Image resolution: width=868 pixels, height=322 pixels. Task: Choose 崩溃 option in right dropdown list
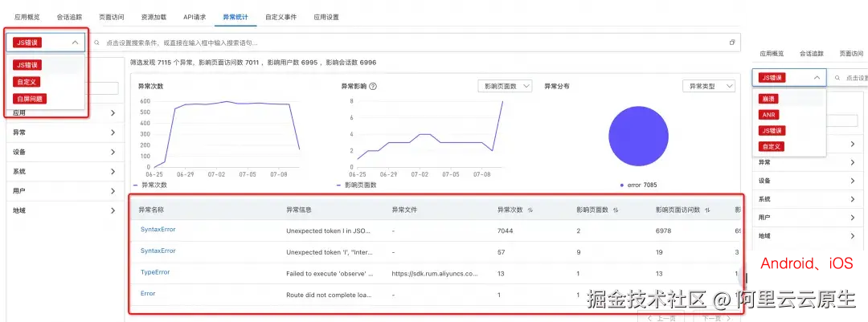768,99
